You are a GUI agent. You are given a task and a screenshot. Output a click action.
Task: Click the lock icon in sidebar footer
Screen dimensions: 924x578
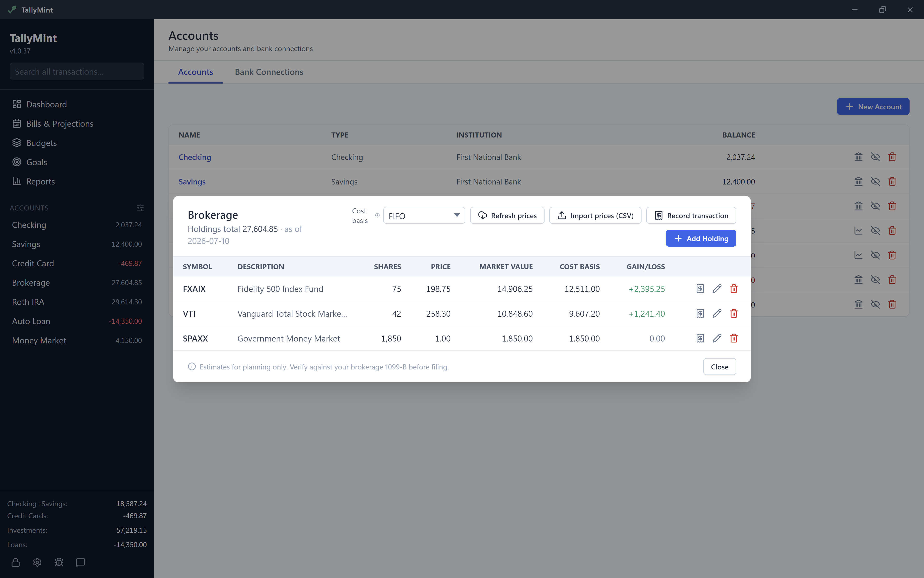(x=16, y=562)
